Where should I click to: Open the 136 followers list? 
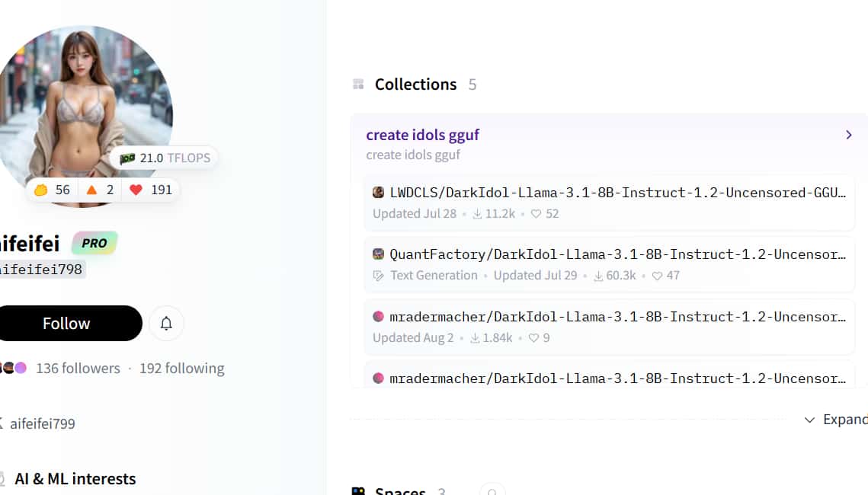click(x=78, y=369)
